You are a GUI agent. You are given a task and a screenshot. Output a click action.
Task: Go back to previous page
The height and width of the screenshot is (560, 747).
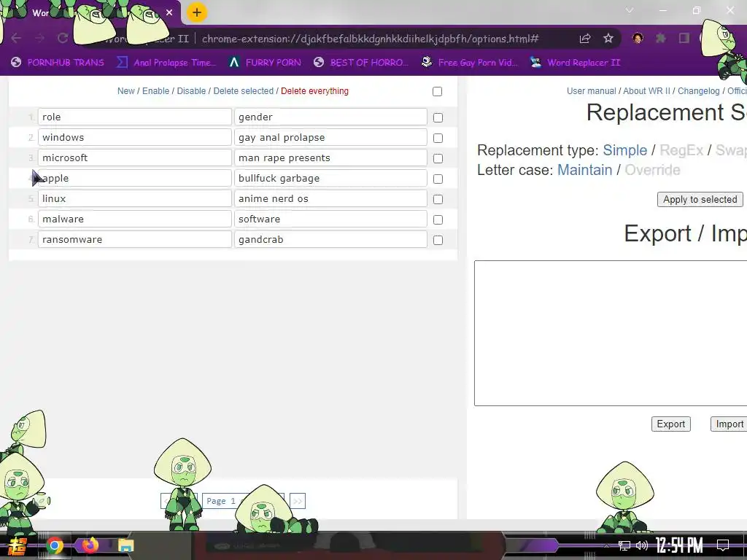tap(16, 38)
